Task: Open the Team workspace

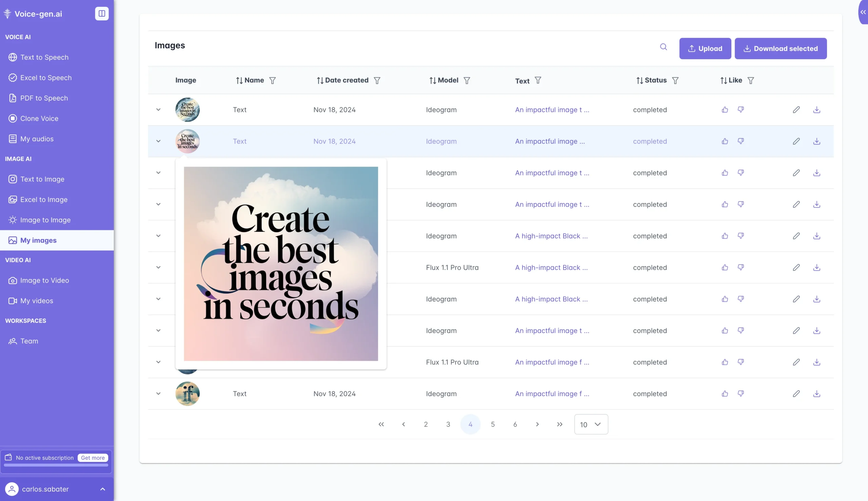Action: (29, 341)
